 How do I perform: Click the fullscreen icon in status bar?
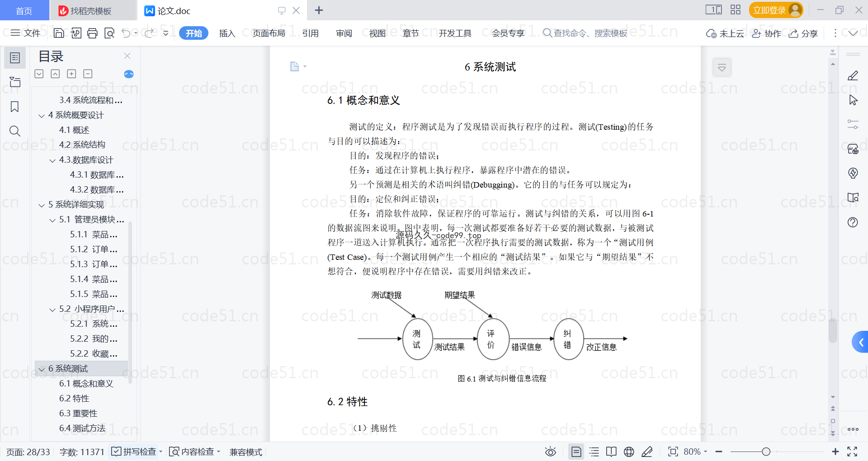852,452
